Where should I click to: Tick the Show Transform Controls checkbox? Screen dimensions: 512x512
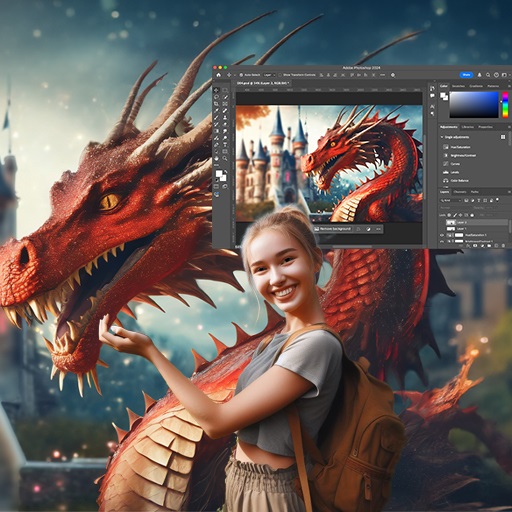[x=280, y=75]
